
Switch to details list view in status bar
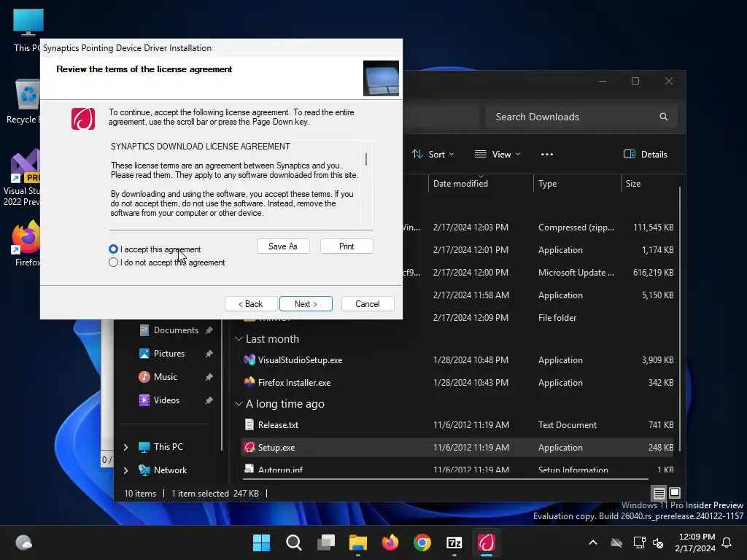659,493
